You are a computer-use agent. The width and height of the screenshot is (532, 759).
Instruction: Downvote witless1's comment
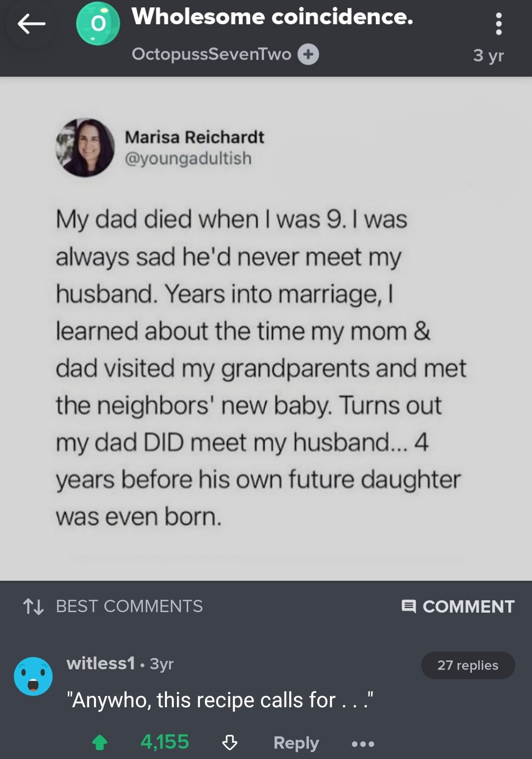[x=230, y=742]
